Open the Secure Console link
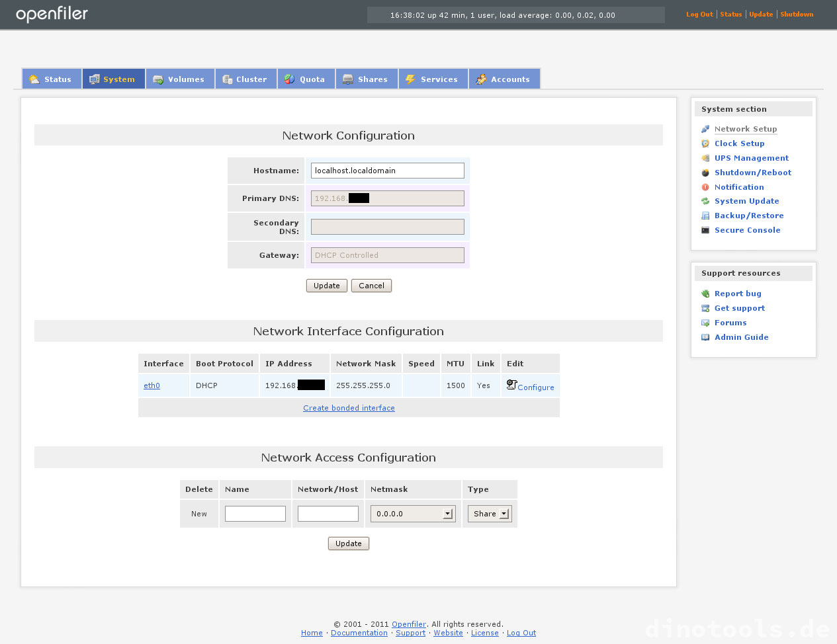This screenshot has height=644, width=837. pyautogui.click(x=748, y=230)
